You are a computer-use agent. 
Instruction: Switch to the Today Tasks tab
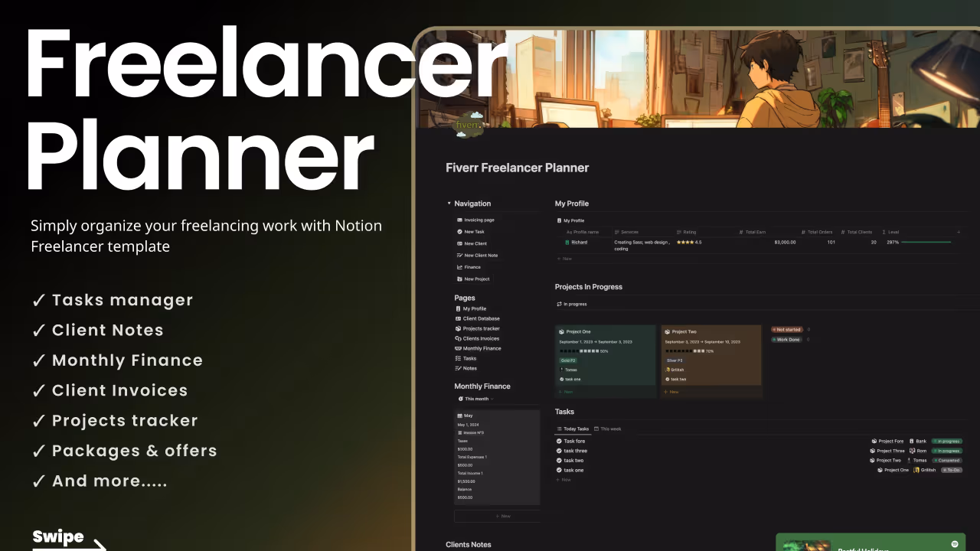573,429
